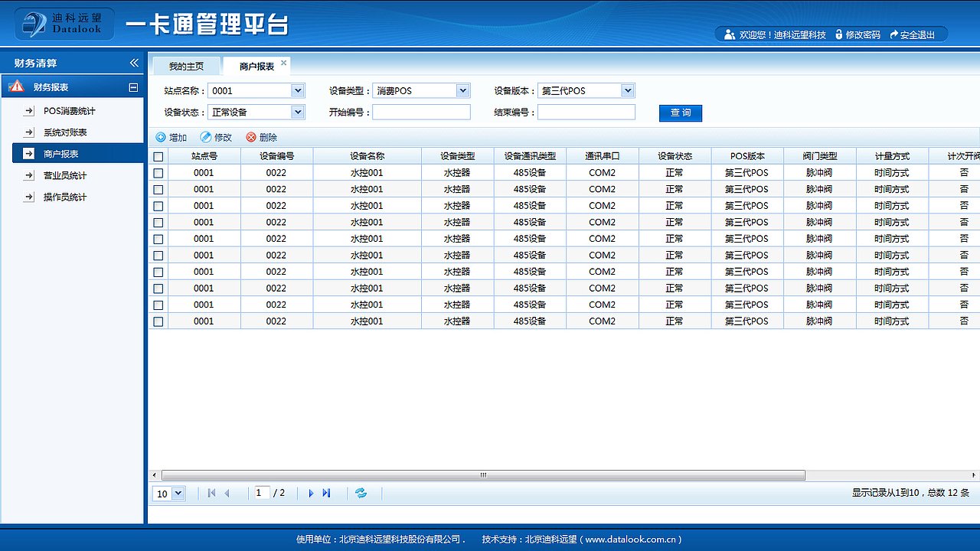Open the 设备版本 dropdown showing 第三代POS

(x=586, y=90)
